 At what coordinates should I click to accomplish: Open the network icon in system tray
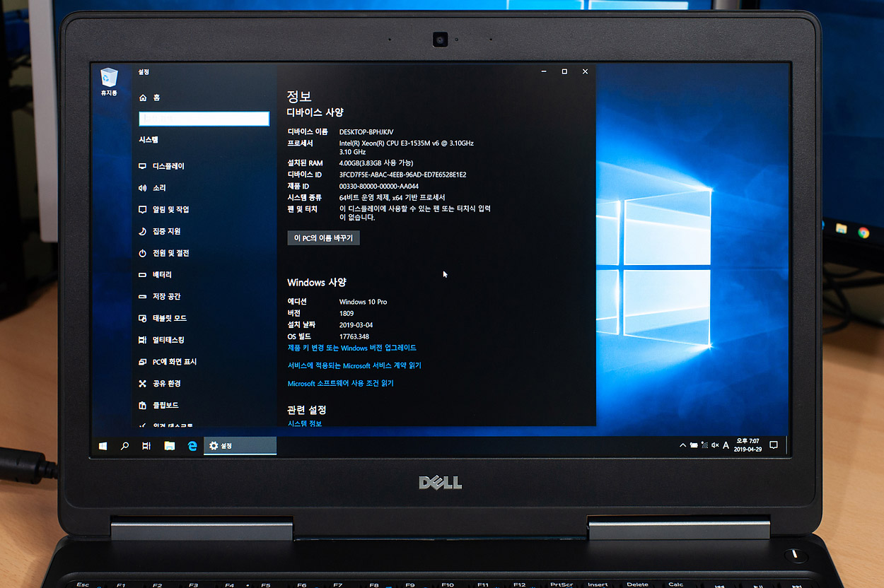click(704, 445)
